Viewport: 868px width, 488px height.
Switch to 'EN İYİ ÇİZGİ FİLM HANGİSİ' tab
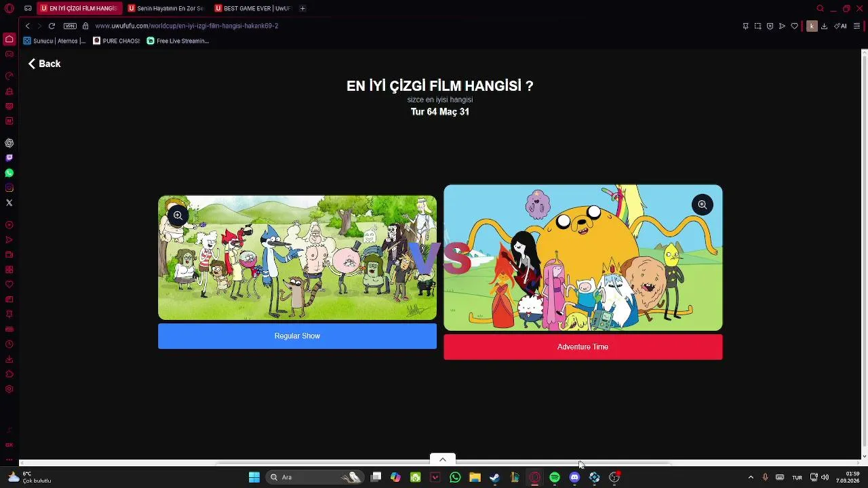click(x=79, y=8)
